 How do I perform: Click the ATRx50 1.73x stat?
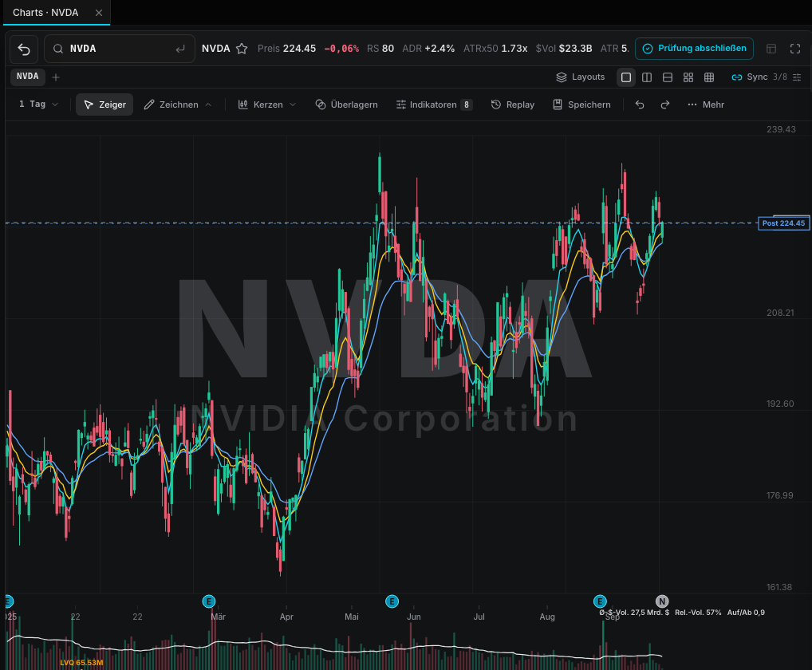[495, 49]
